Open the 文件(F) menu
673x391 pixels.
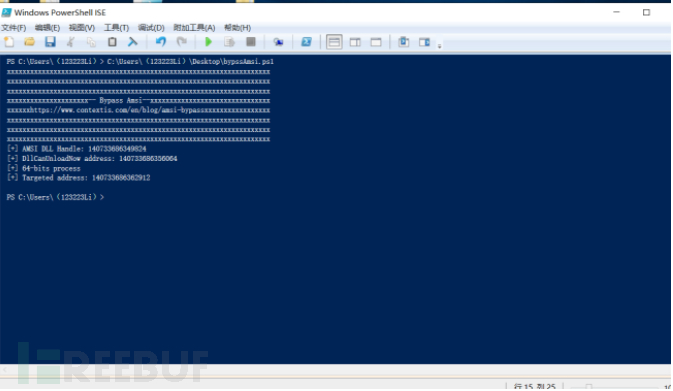click(13, 28)
